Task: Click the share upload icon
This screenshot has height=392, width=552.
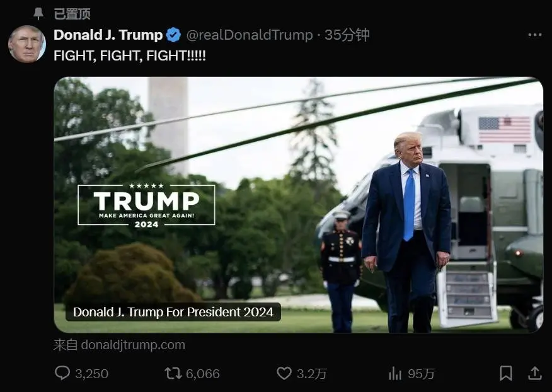Action: [535, 373]
